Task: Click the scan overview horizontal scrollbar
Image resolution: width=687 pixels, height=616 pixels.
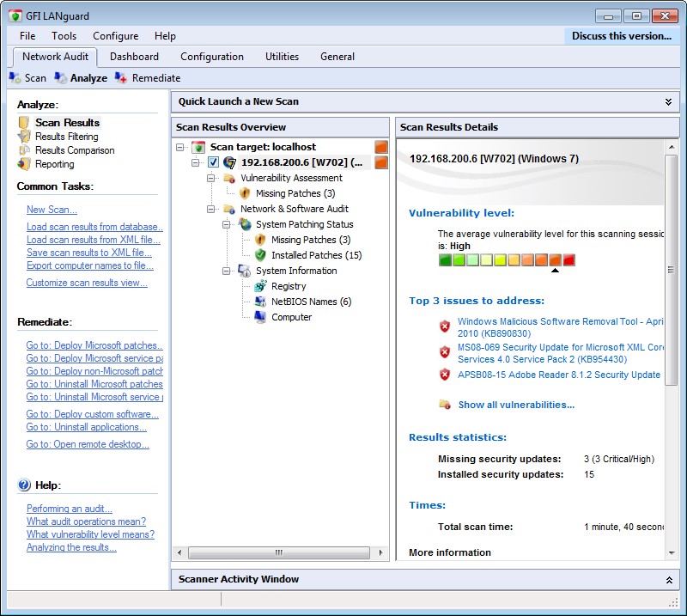Action: coord(279,552)
